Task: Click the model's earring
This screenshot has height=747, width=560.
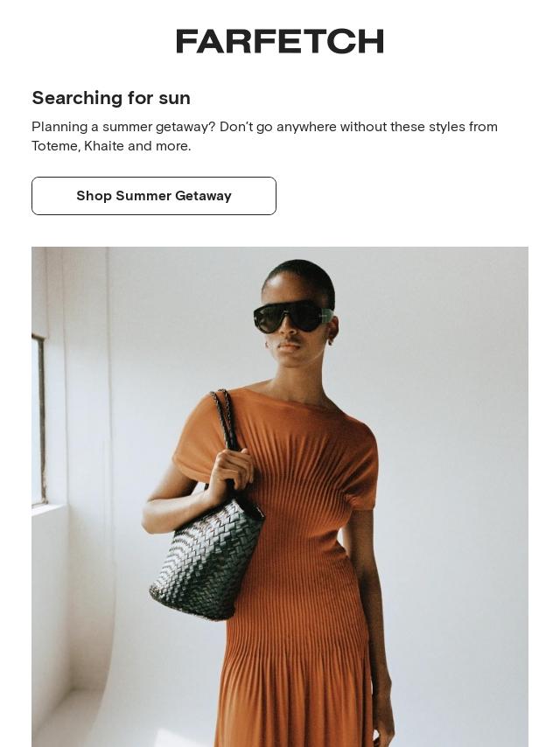Action: point(328,341)
